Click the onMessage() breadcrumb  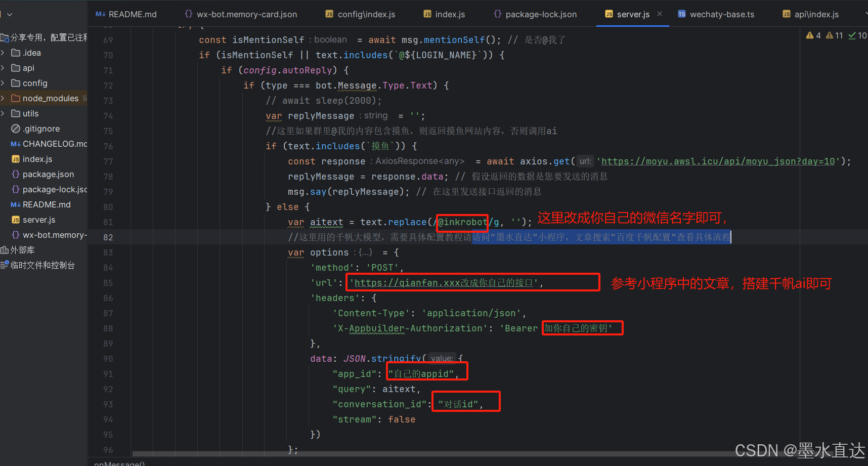[x=119, y=463]
